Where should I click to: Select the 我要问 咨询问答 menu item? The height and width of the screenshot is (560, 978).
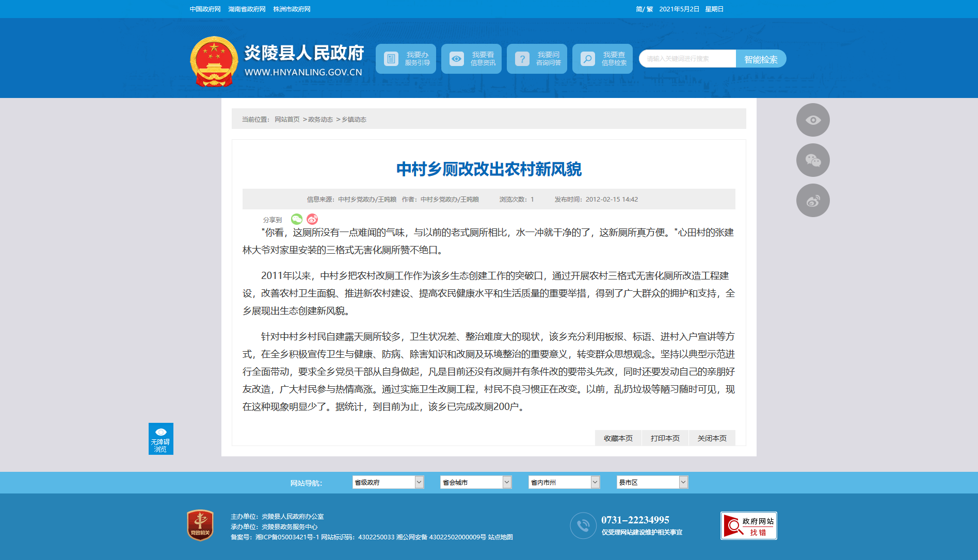(537, 59)
